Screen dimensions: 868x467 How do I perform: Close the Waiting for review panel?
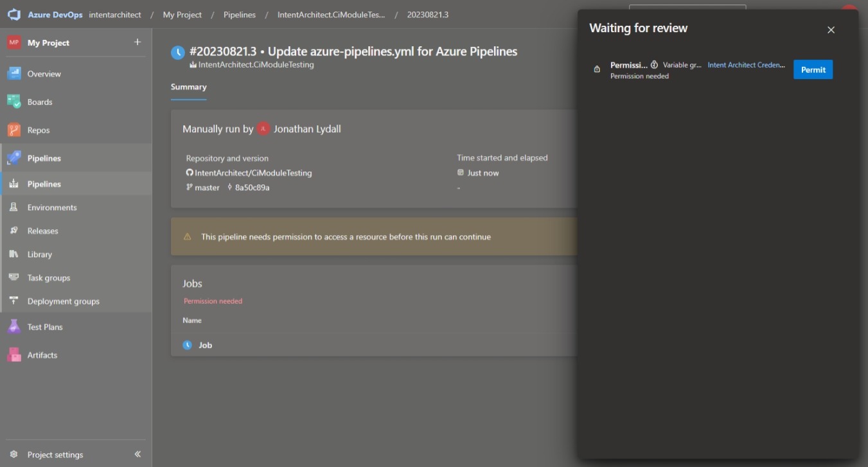point(831,30)
